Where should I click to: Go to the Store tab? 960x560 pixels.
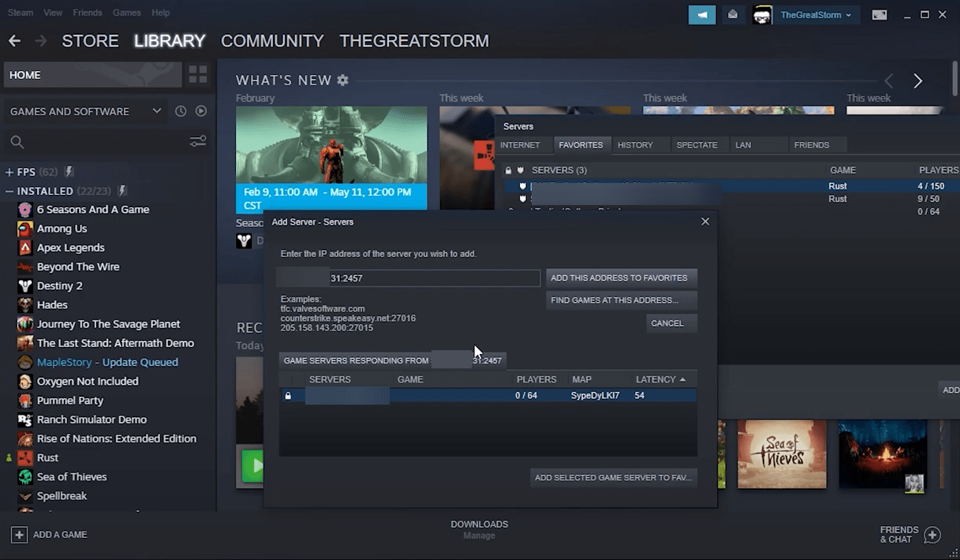pos(90,41)
